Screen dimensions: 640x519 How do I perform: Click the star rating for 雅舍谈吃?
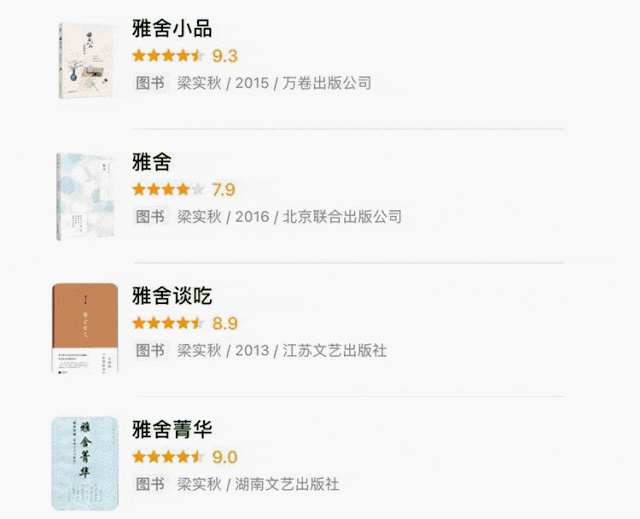click(168, 324)
